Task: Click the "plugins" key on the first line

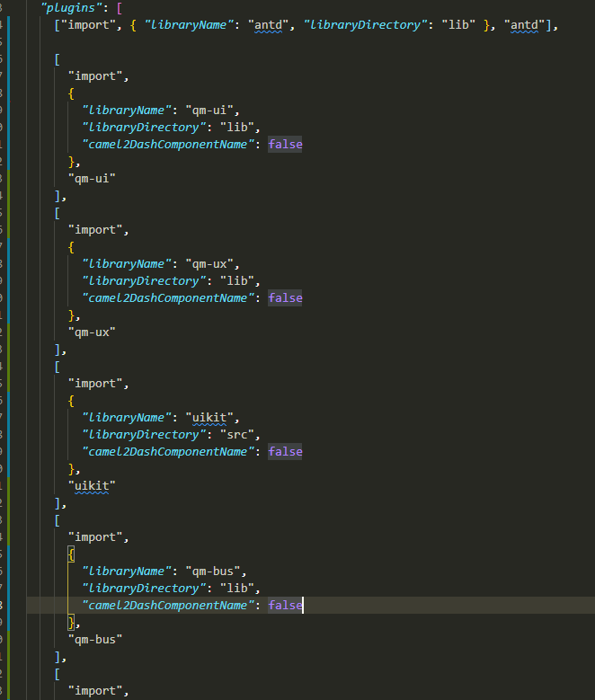Action: [x=71, y=8]
